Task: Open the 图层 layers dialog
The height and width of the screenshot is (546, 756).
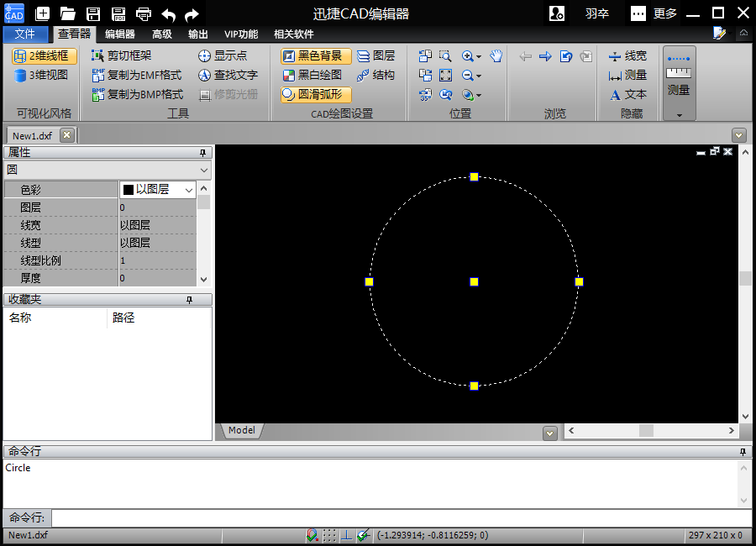Action: (376, 56)
